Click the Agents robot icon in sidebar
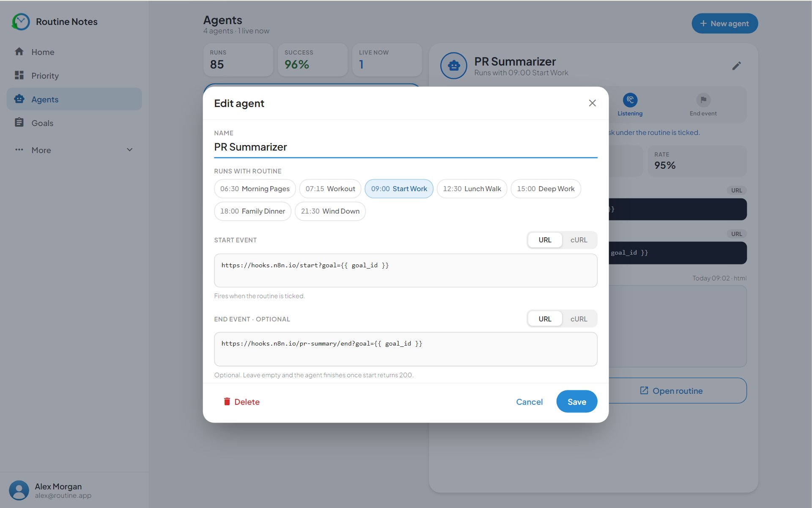Image resolution: width=812 pixels, height=508 pixels. tap(19, 99)
